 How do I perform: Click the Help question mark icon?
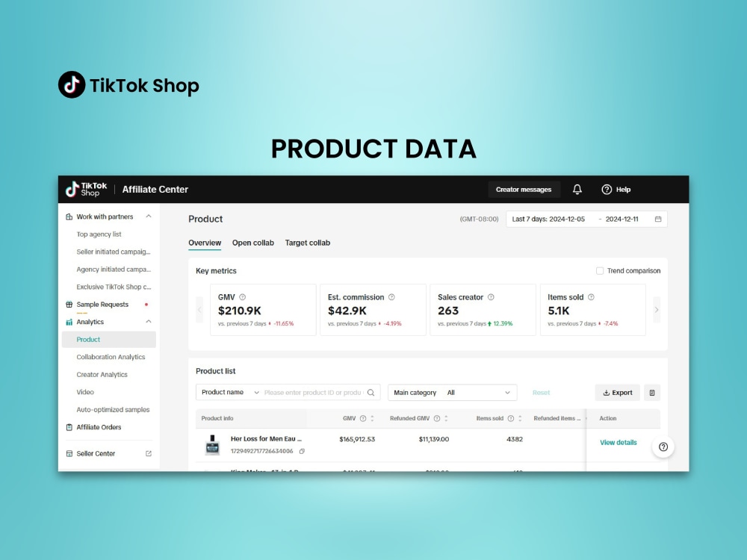tap(606, 190)
